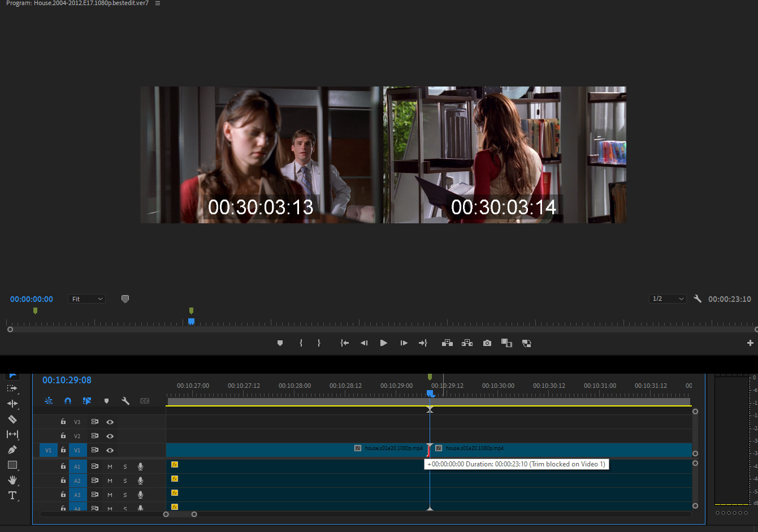Open Program Monitor settings wrench
This screenshot has height=532, width=758.
click(698, 299)
